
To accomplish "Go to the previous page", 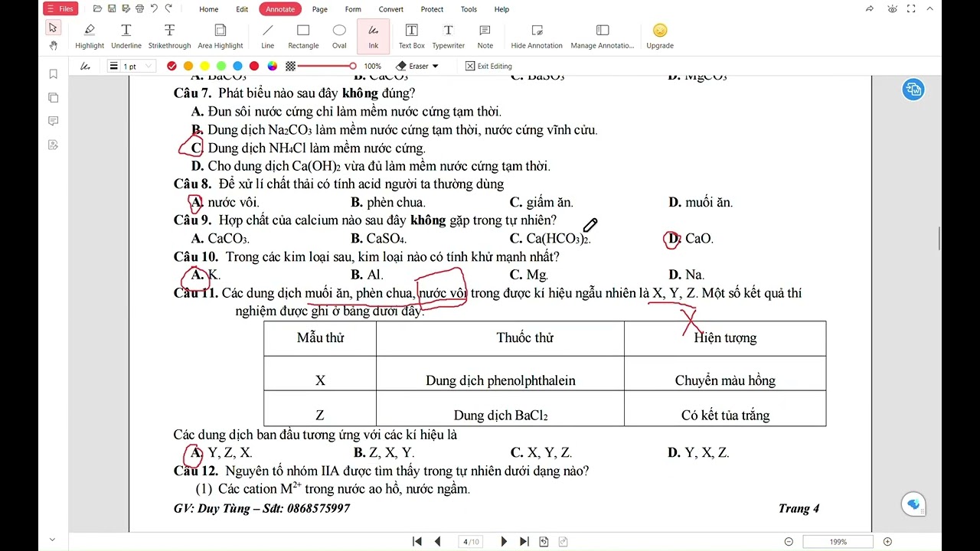I will pos(438,542).
